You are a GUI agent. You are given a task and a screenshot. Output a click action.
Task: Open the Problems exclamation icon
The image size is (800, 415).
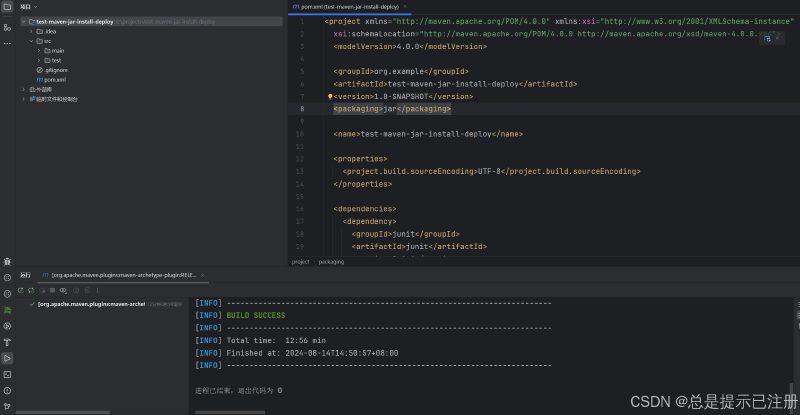click(7, 390)
